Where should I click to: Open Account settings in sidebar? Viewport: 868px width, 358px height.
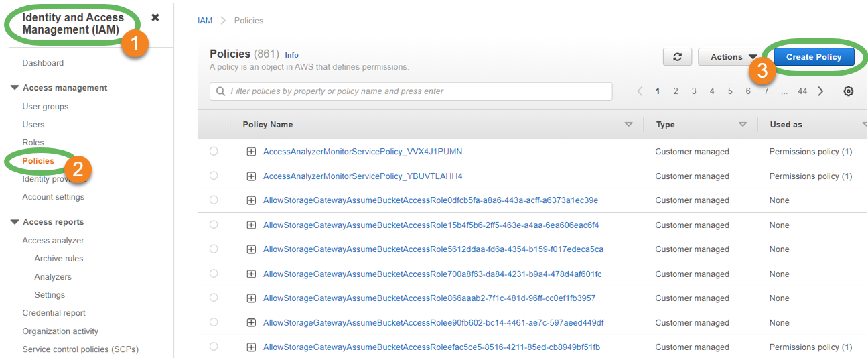pyautogui.click(x=54, y=197)
